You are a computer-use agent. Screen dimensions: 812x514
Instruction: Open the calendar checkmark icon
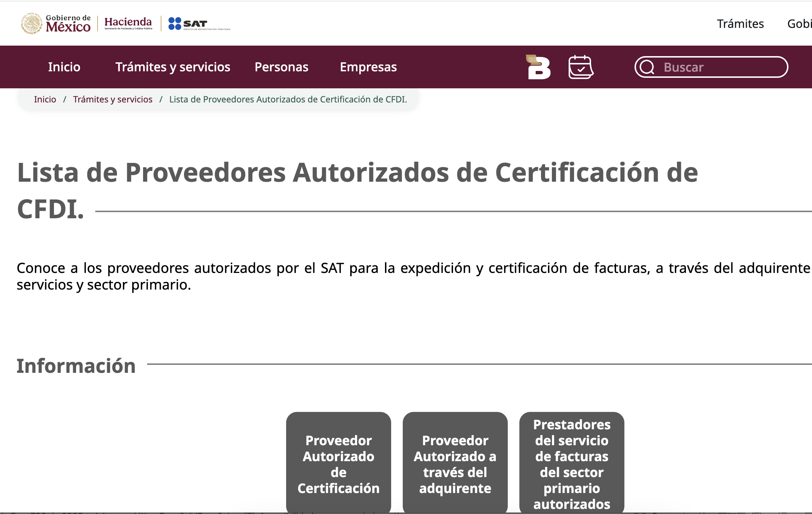(581, 67)
